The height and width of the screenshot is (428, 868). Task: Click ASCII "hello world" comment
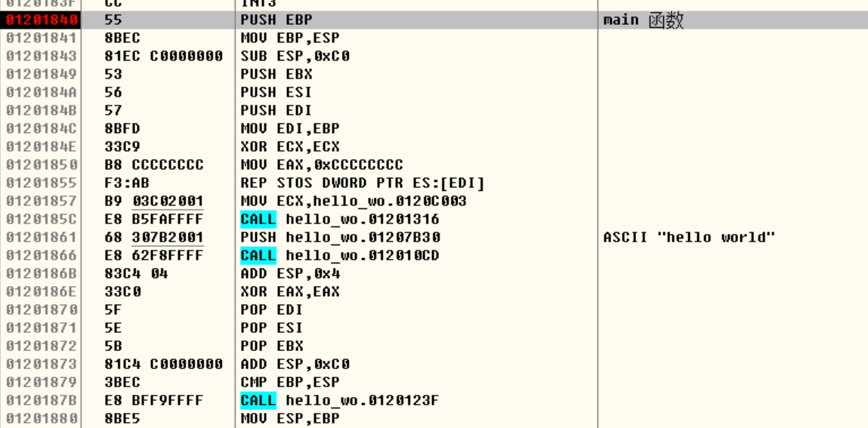tap(689, 238)
